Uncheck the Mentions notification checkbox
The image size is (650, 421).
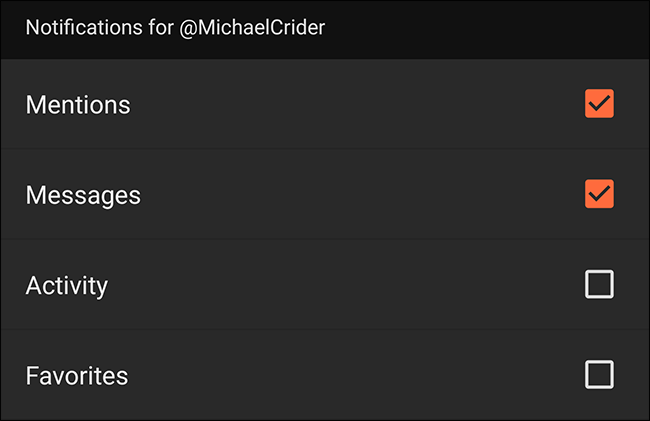pos(599,104)
